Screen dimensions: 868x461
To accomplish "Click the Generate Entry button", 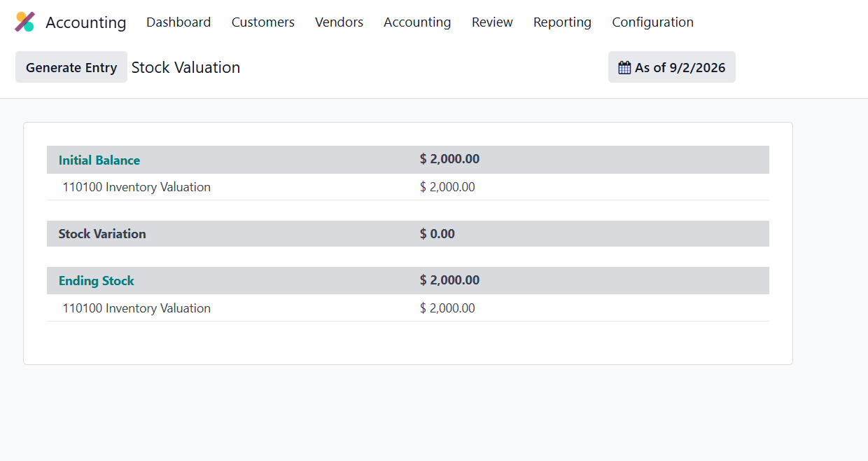I will coord(71,67).
